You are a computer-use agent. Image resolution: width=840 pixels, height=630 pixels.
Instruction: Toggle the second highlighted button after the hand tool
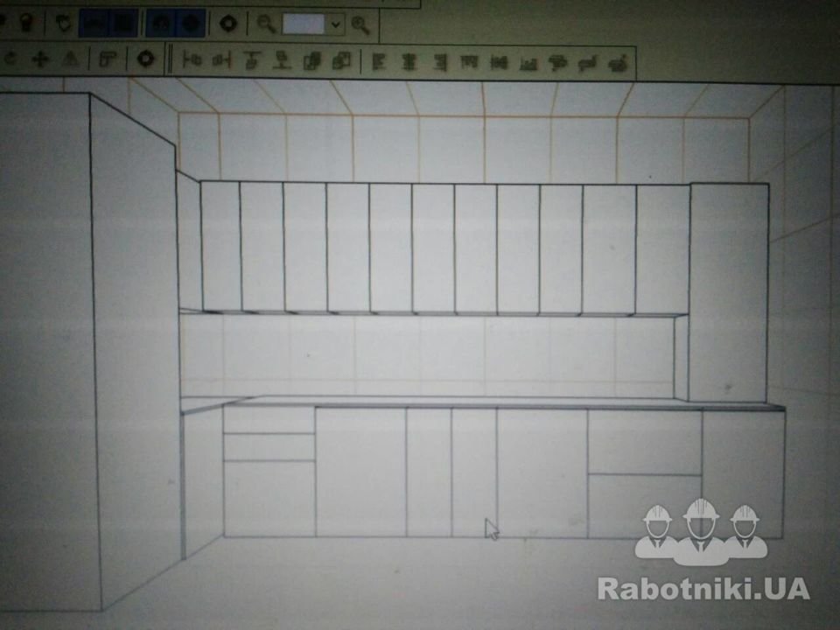pos(123,24)
